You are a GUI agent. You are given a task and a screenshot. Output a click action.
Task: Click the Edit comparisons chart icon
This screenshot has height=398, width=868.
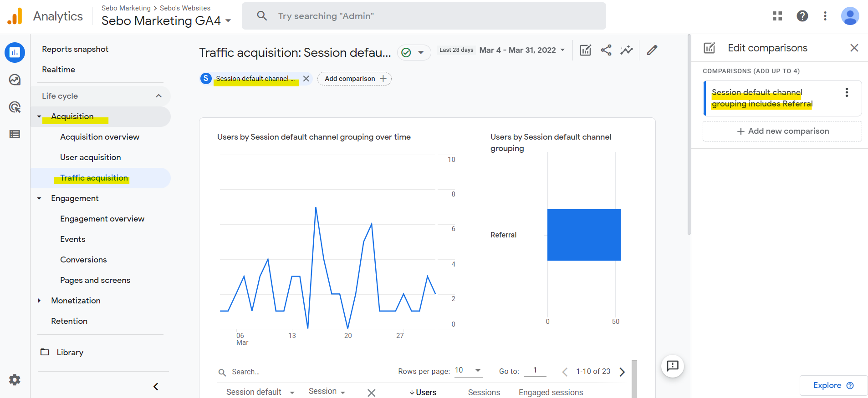coord(586,50)
